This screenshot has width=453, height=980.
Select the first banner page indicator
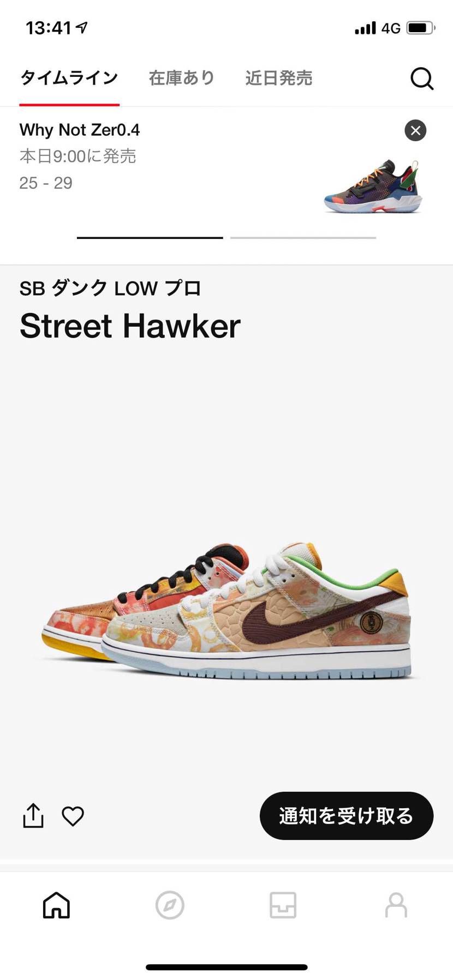pyautogui.click(x=150, y=238)
